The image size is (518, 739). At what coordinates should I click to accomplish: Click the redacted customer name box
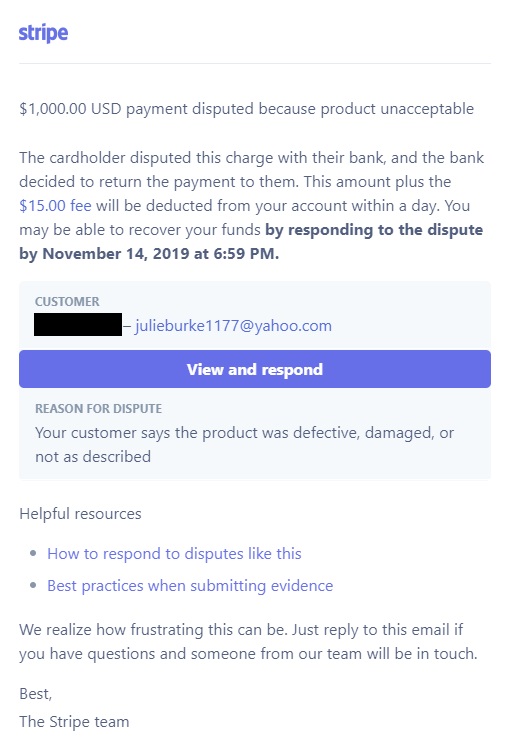78,325
